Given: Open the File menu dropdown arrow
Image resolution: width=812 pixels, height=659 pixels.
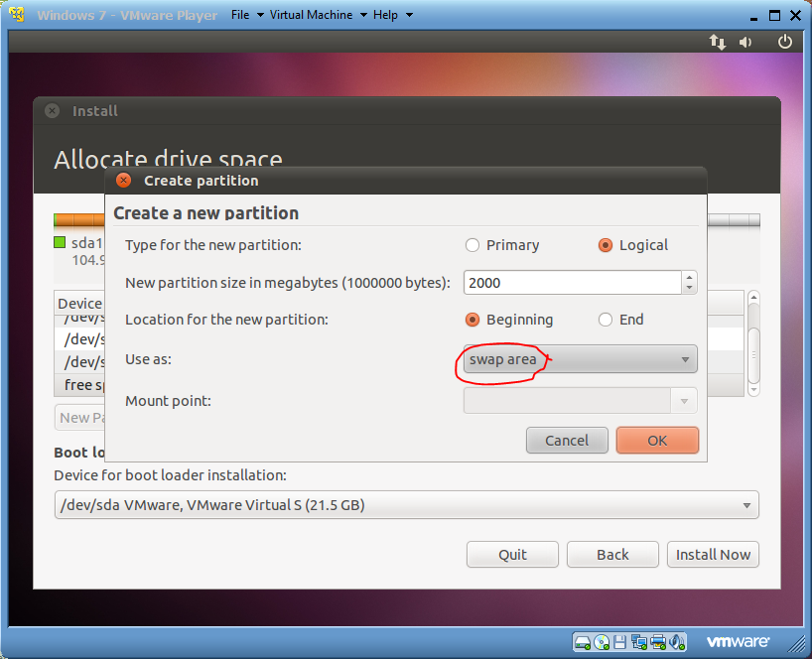Looking at the screenshot, I should tap(260, 15).
